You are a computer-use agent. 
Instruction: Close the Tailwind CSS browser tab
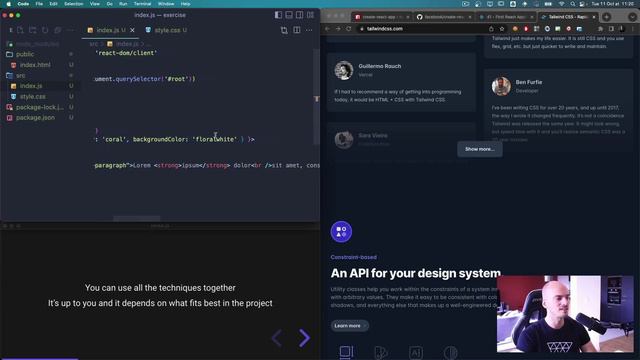[x=594, y=17]
